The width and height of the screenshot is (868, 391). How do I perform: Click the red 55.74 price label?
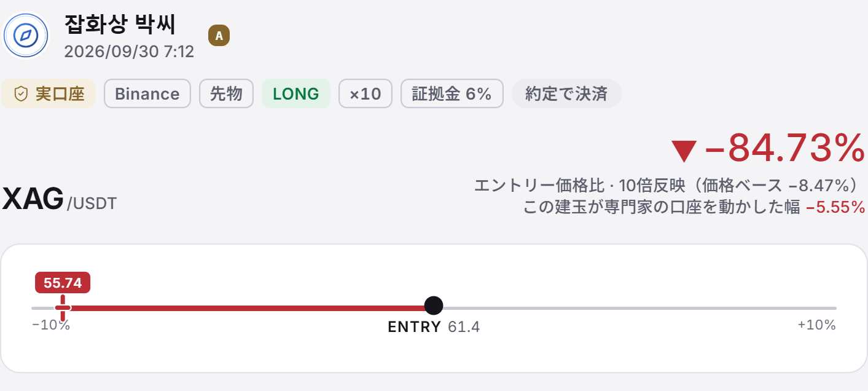click(x=63, y=282)
